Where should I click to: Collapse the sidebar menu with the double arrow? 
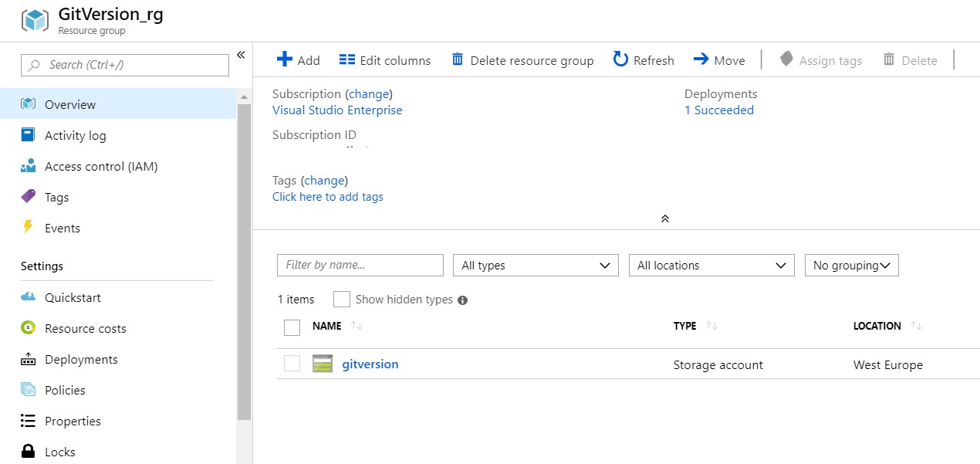click(x=241, y=55)
